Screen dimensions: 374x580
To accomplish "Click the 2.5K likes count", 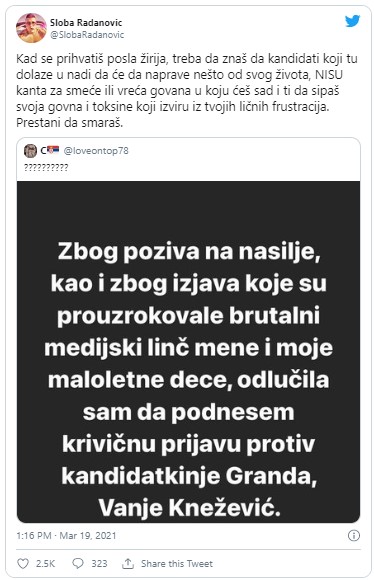I will click(46, 564).
